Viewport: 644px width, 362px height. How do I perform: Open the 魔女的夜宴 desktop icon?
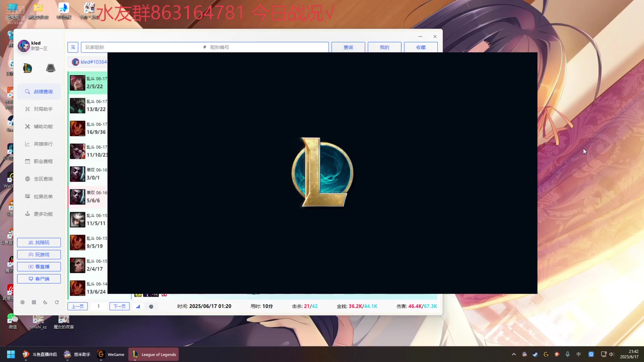click(x=64, y=322)
